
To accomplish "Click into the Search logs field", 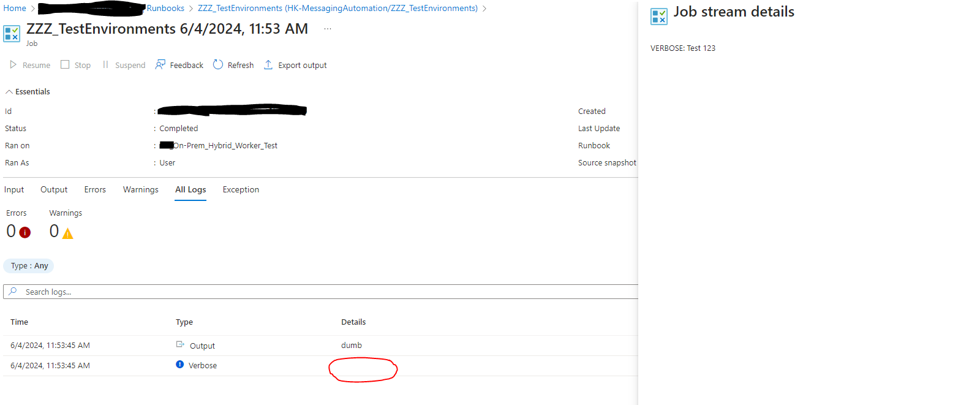I will pyautogui.click(x=320, y=292).
